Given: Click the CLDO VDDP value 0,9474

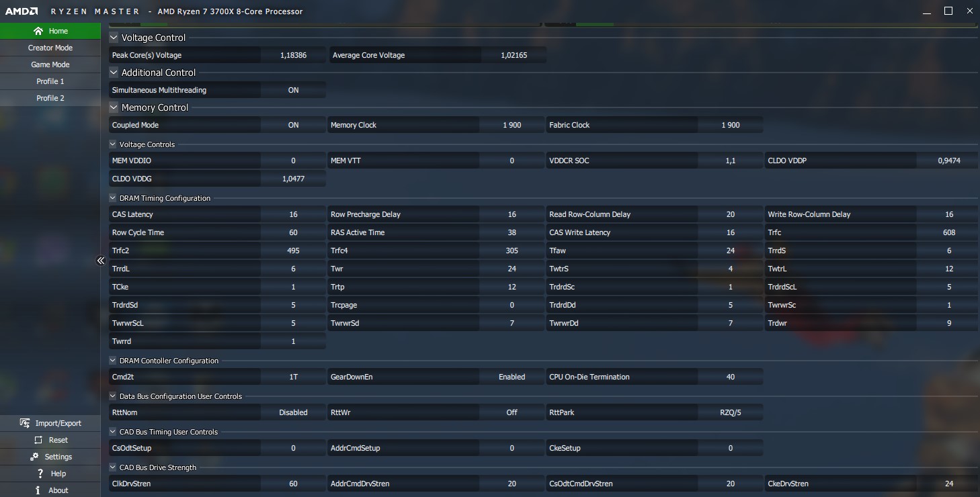Looking at the screenshot, I should (948, 161).
